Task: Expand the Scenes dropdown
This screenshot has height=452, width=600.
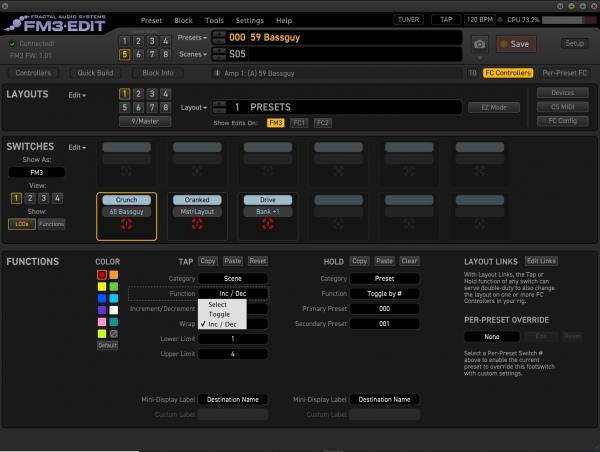Action: click(193, 54)
